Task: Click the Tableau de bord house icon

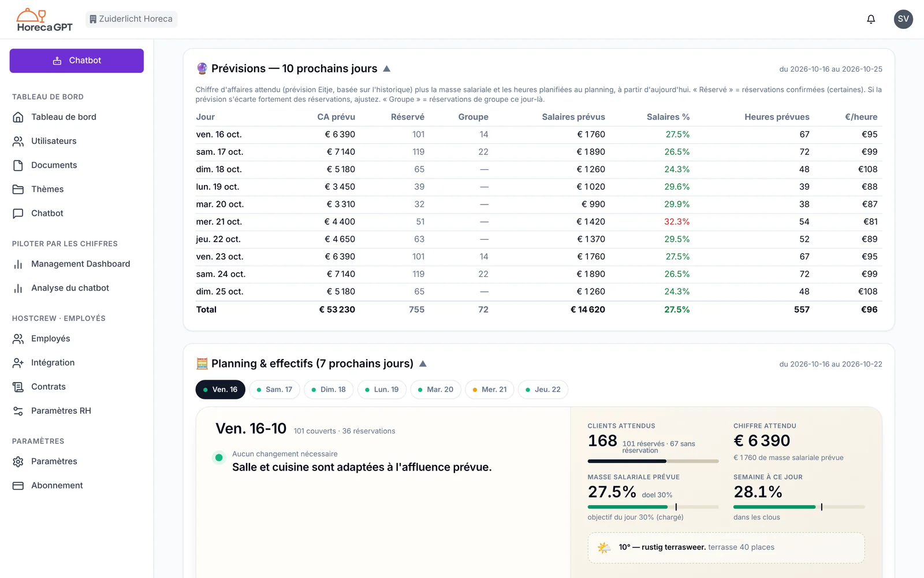Action: point(18,117)
